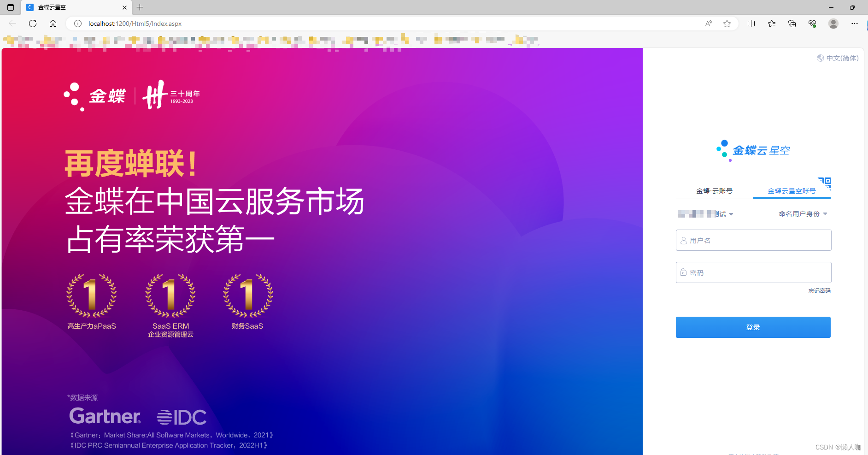Add this page to favorites star
This screenshot has height=455, width=868.
727,24
